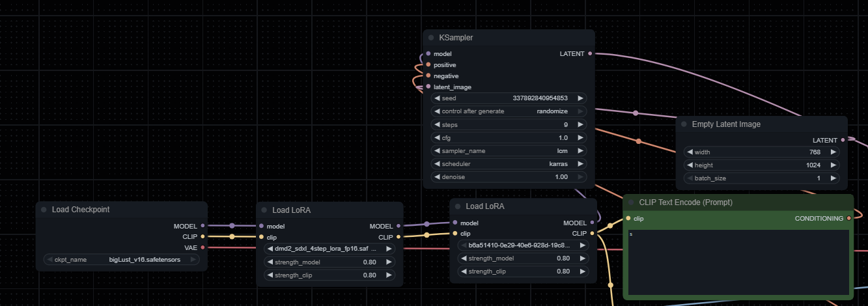Click the KSampler LATENT output socket
Viewport: 868px width, 306px height.
click(x=590, y=54)
